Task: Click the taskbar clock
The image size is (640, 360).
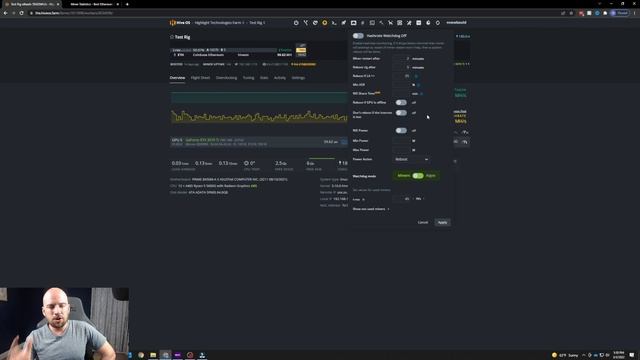Action: point(619,355)
